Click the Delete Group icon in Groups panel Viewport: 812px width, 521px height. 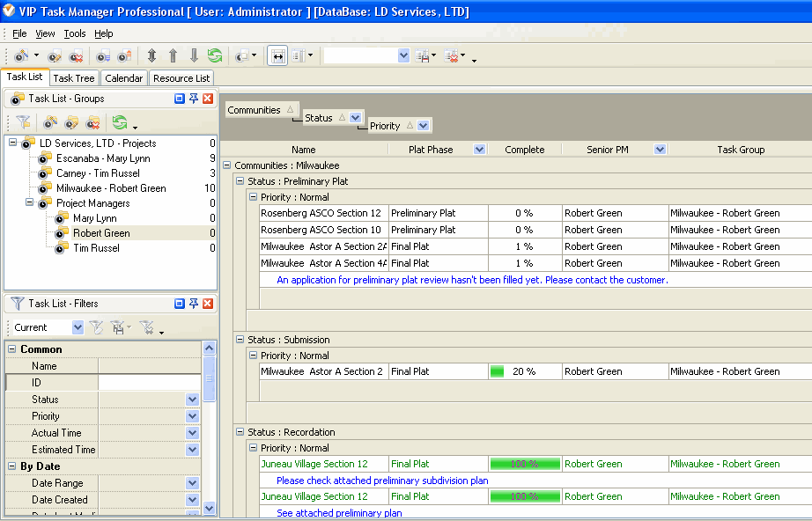point(92,123)
